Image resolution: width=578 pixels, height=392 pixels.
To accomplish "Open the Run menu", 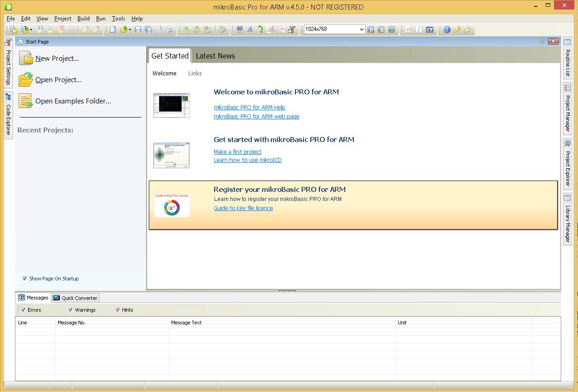I will (101, 19).
